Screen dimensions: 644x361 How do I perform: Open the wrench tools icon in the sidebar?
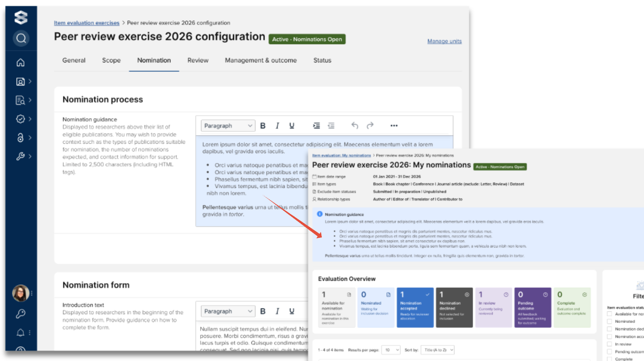20,156
